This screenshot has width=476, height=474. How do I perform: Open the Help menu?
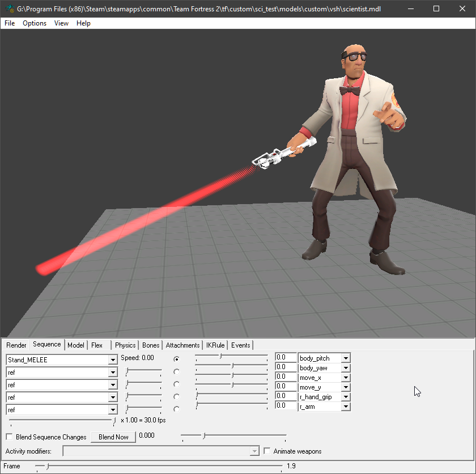tap(83, 23)
